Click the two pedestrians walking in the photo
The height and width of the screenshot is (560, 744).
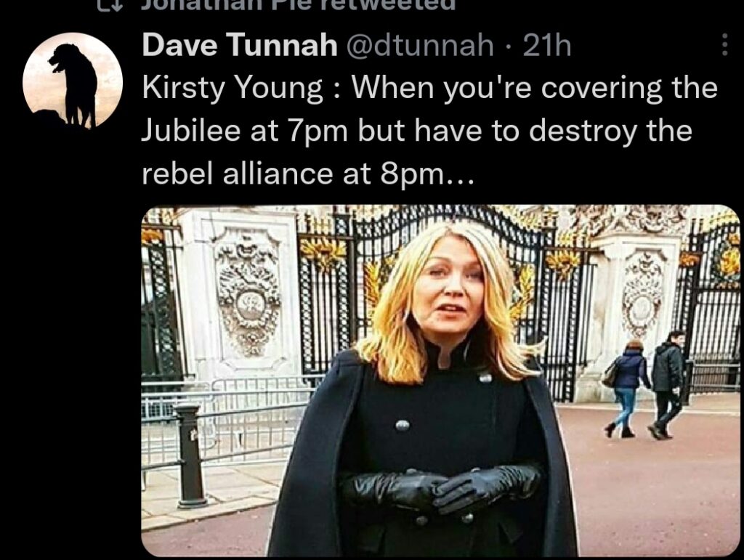(x=645, y=384)
